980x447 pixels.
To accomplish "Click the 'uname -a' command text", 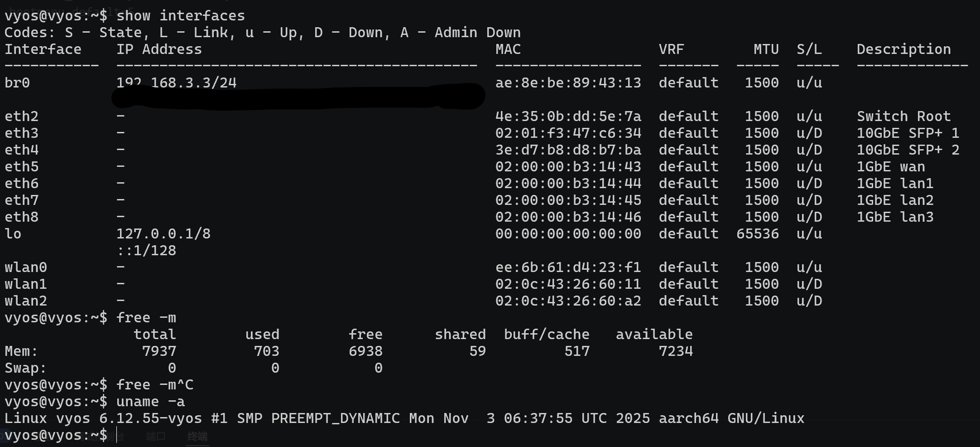I will click(150, 402).
